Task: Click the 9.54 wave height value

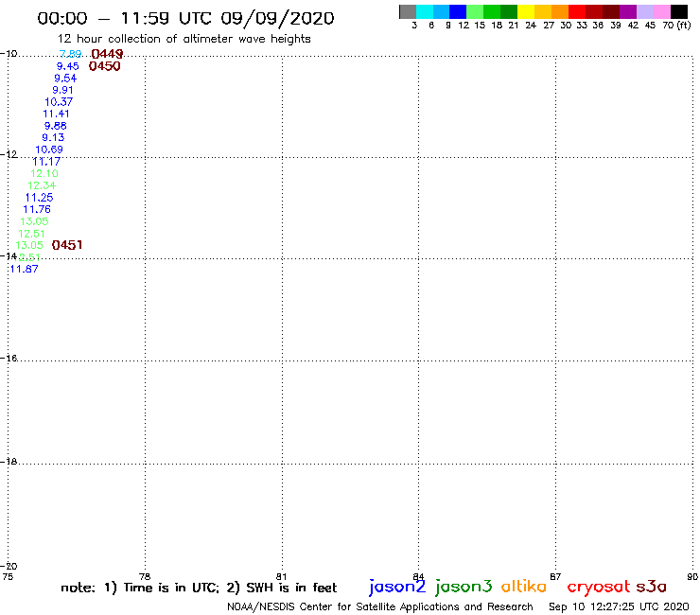Action: pos(65,79)
